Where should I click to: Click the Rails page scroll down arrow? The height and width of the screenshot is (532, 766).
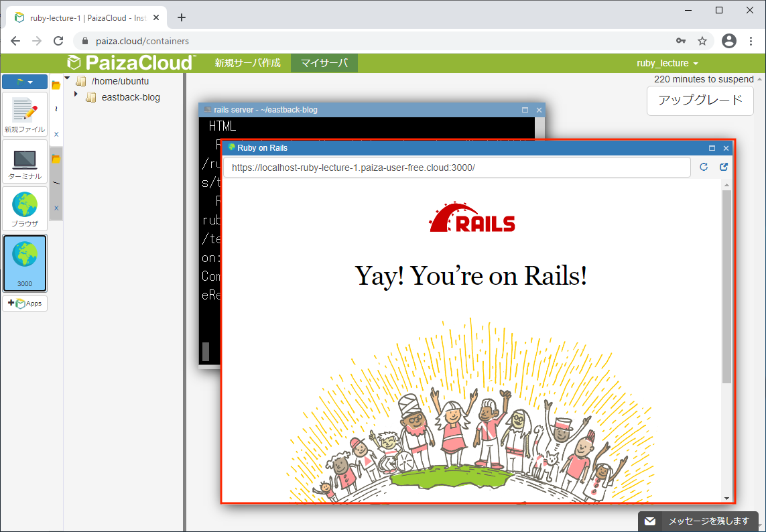tap(726, 498)
